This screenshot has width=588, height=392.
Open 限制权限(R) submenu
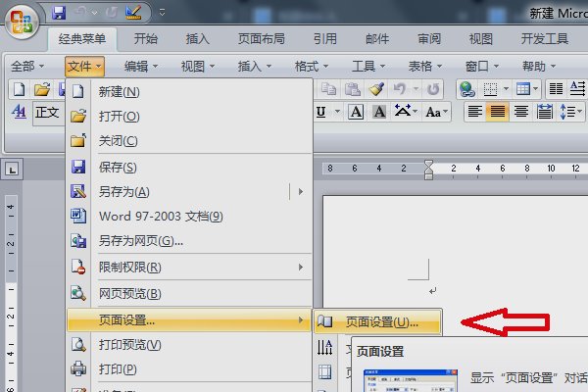[x=189, y=268]
